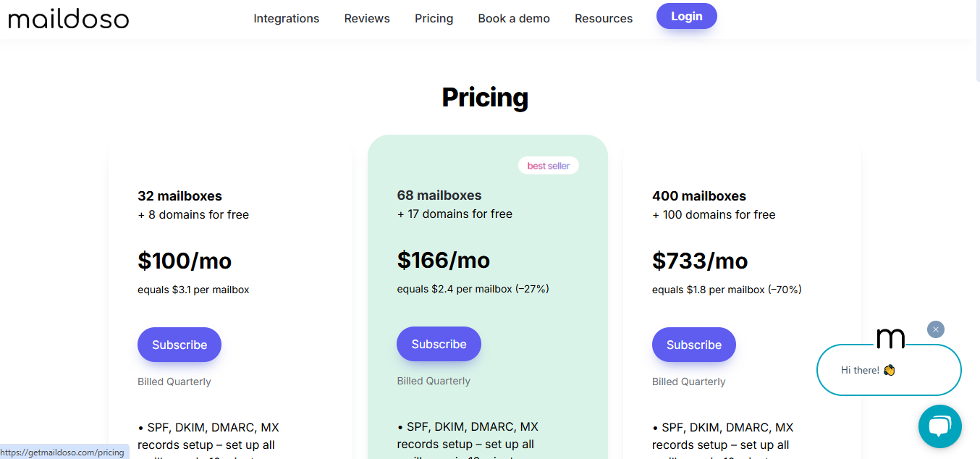Click the Maildoso logo
Screen dimensions: 980x459
[x=68, y=19]
